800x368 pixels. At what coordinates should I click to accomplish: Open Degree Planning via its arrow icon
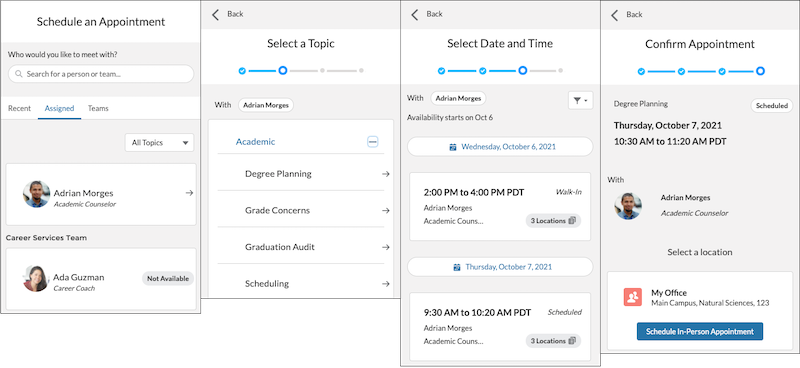click(386, 174)
